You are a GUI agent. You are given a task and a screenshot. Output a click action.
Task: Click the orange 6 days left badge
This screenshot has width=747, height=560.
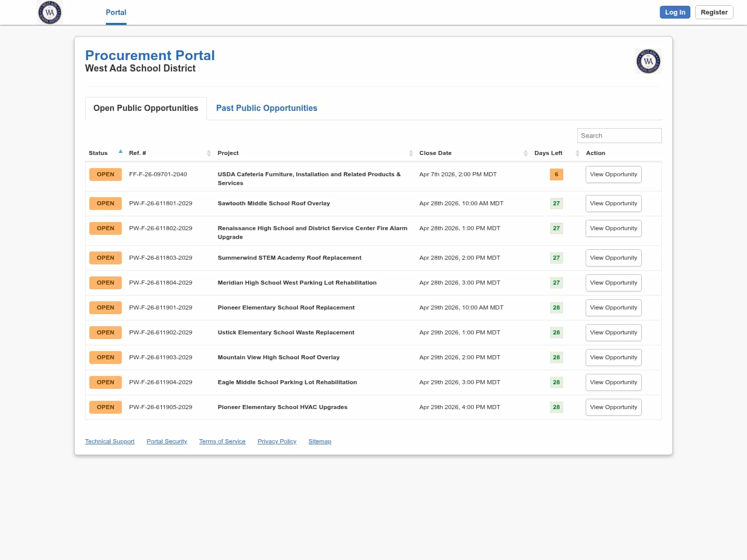pyautogui.click(x=556, y=174)
